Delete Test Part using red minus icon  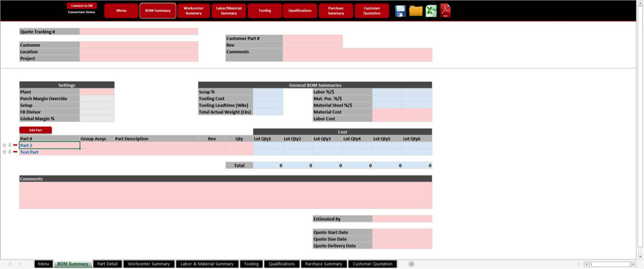(x=15, y=152)
